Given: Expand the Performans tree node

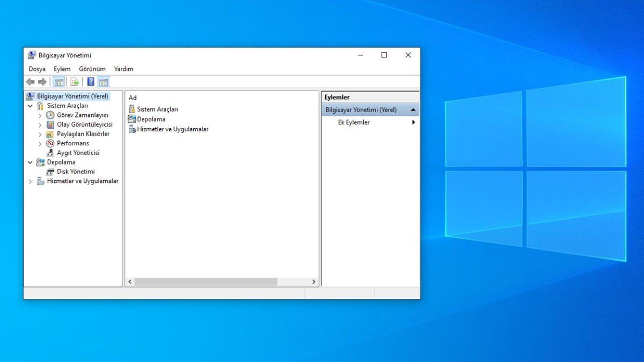Looking at the screenshot, I should (x=40, y=143).
